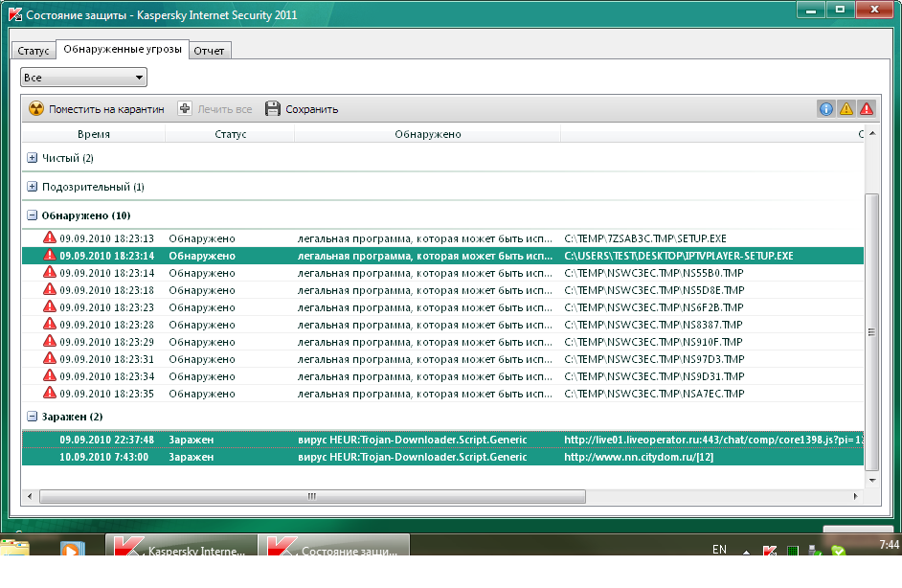Toggle the yellow warning events filter
The height and width of the screenshot is (588, 902).
[846, 109]
